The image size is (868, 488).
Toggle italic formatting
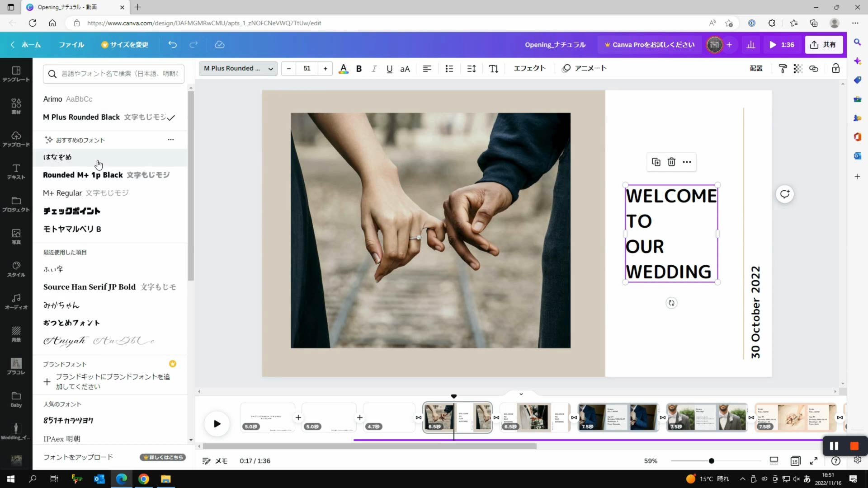374,69
